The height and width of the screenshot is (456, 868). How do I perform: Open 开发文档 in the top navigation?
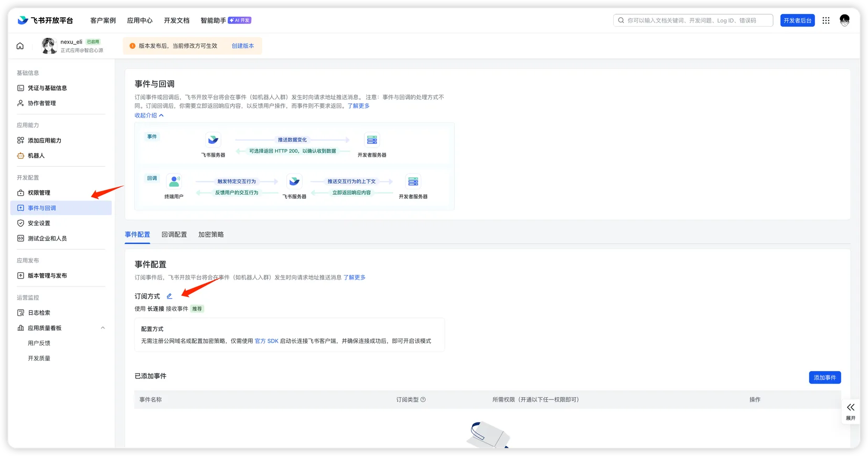pos(176,20)
